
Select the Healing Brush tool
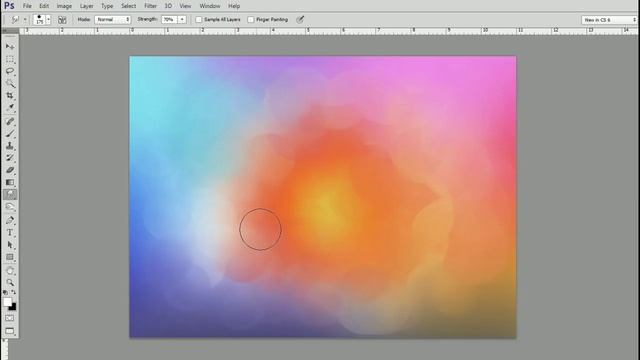[x=10, y=121]
